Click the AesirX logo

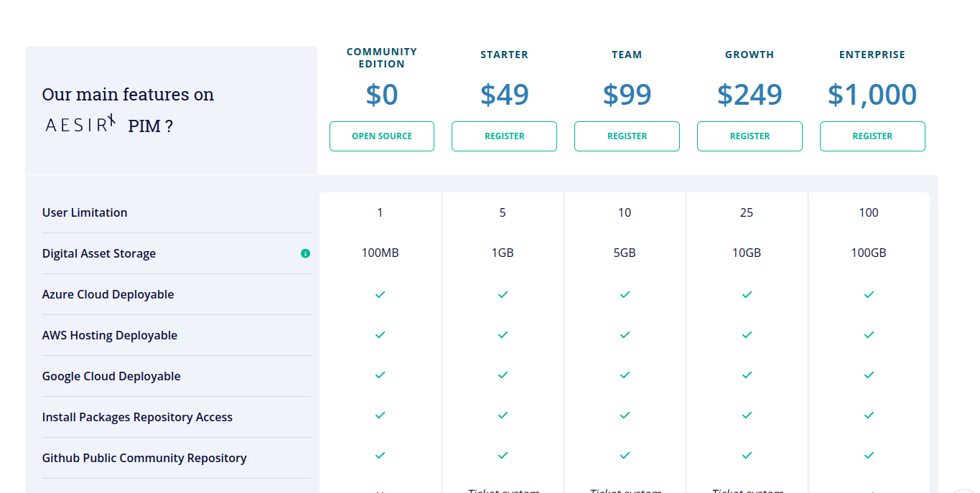(80, 125)
